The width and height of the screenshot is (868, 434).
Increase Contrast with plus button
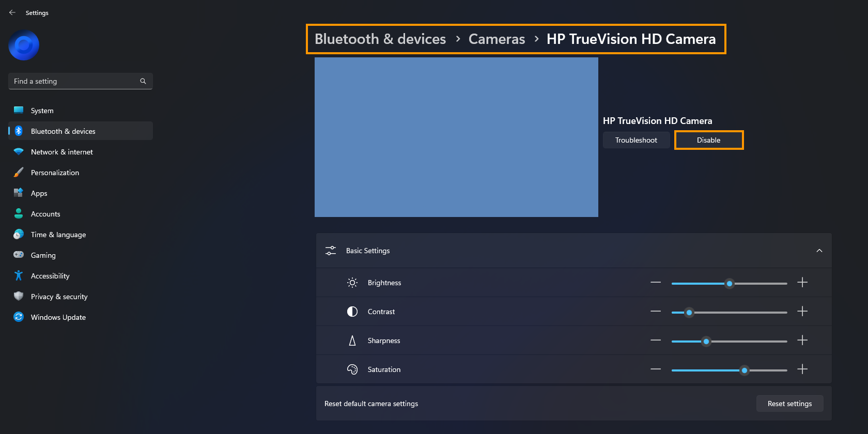coord(802,312)
